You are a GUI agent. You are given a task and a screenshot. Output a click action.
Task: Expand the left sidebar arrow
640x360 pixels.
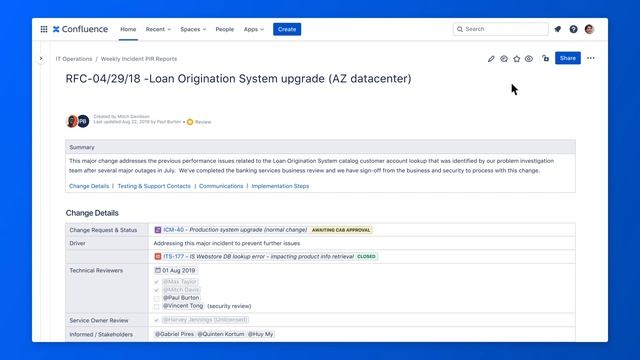point(41,58)
